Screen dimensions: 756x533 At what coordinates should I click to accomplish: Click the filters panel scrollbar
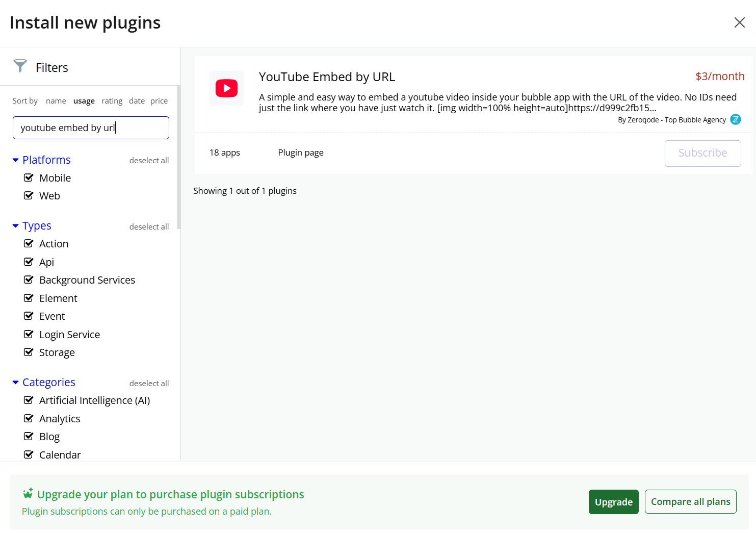(178, 158)
